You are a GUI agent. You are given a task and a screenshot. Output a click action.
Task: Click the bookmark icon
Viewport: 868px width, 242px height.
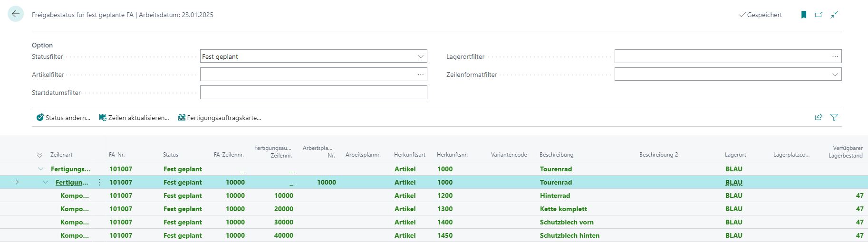804,15
